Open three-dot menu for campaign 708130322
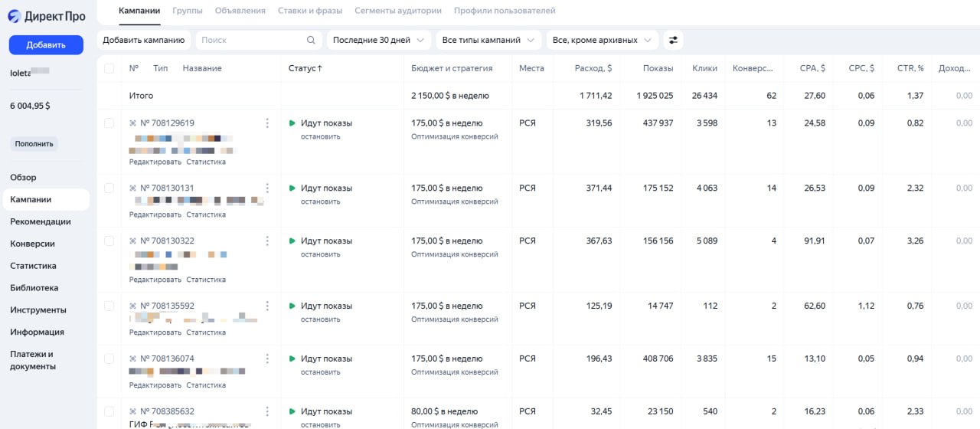This screenshot has width=980, height=429. point(267,241)
